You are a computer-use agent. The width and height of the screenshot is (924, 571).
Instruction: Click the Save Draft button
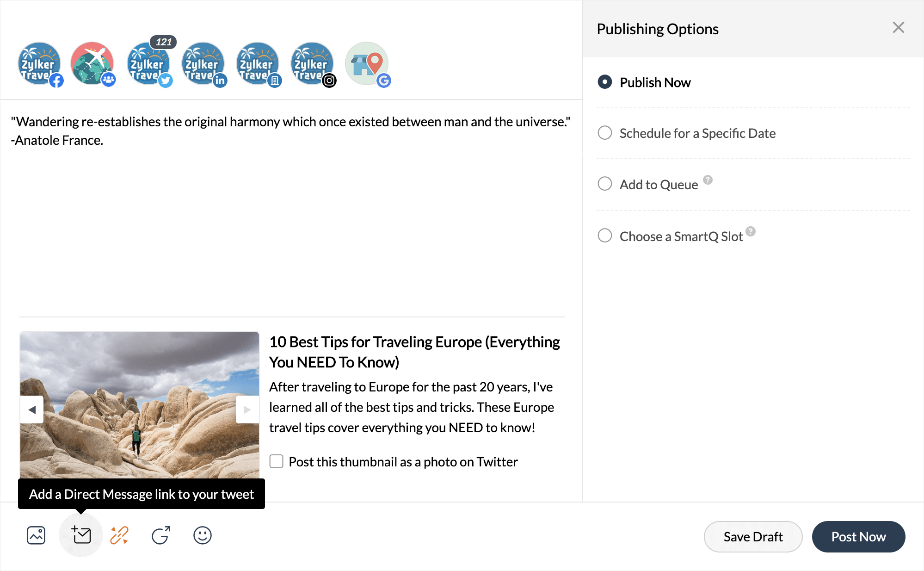coord(753,537)
